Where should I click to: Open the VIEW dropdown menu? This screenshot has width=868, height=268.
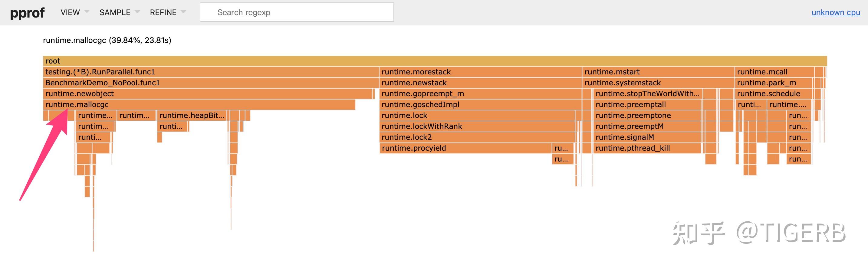pos(74,12)
